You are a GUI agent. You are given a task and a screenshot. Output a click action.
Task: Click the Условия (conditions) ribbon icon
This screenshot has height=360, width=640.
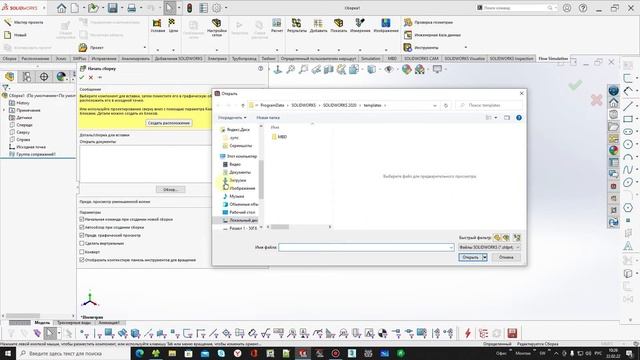tap(158, 26)
